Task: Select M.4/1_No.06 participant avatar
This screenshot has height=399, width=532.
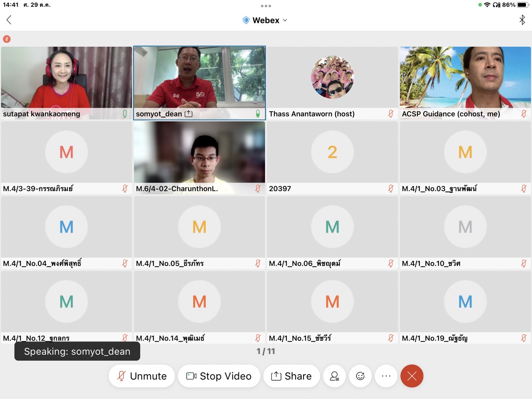Action: point(332,227)
